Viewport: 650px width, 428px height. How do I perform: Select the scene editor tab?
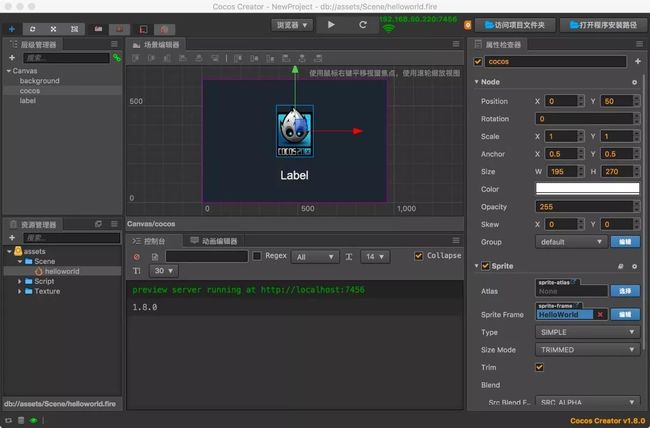(x=156, y=44)
